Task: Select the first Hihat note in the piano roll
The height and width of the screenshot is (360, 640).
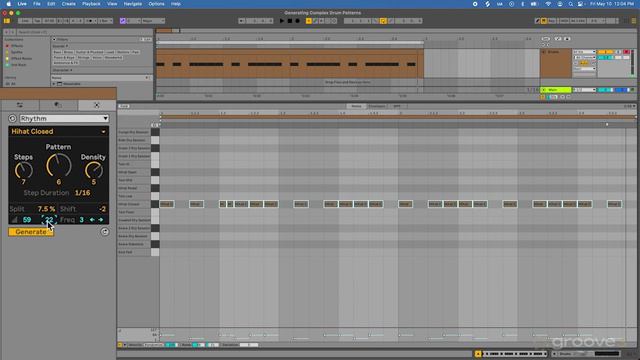Action: click(x=167, y=204)
